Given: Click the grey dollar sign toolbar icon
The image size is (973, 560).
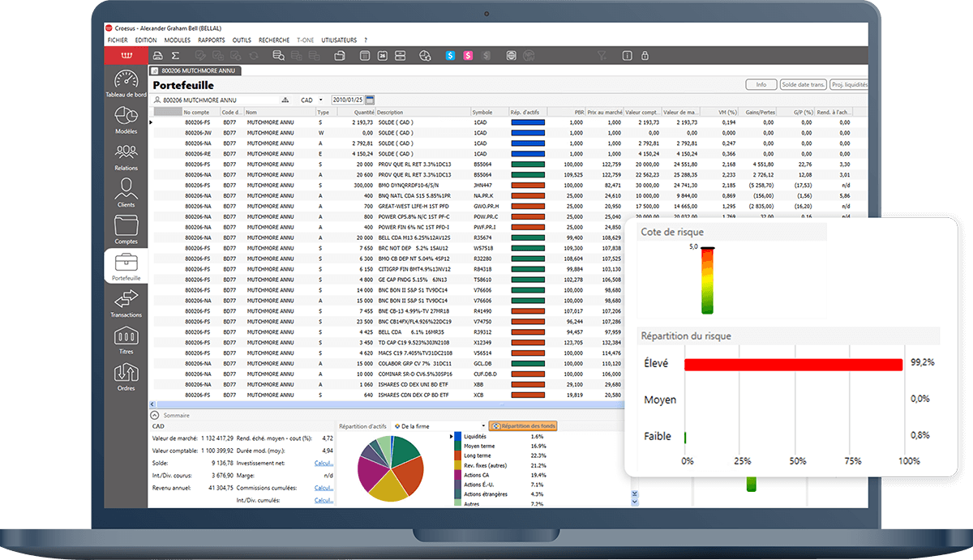Looking at the screenshot, I should click(486, 56).
